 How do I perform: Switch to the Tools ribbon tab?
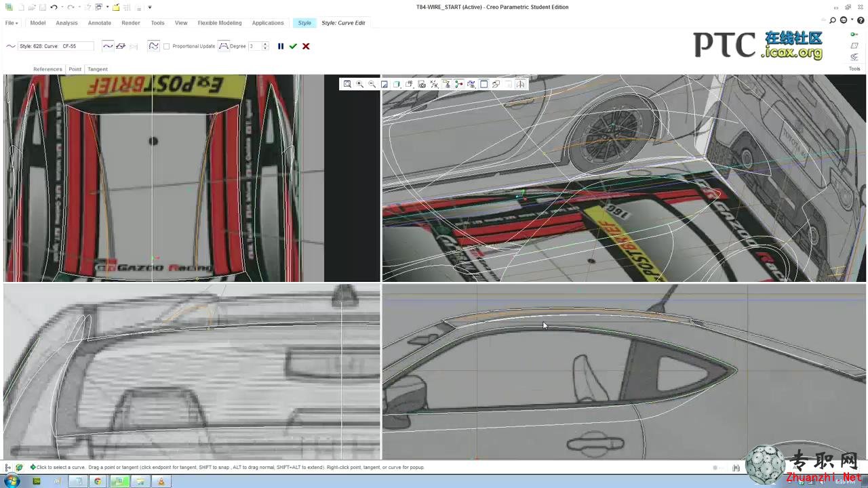(157, 23)
